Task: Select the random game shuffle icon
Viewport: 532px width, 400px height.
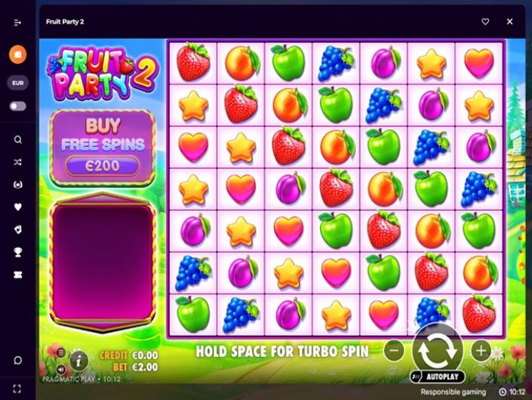Action: pos(17,162)
